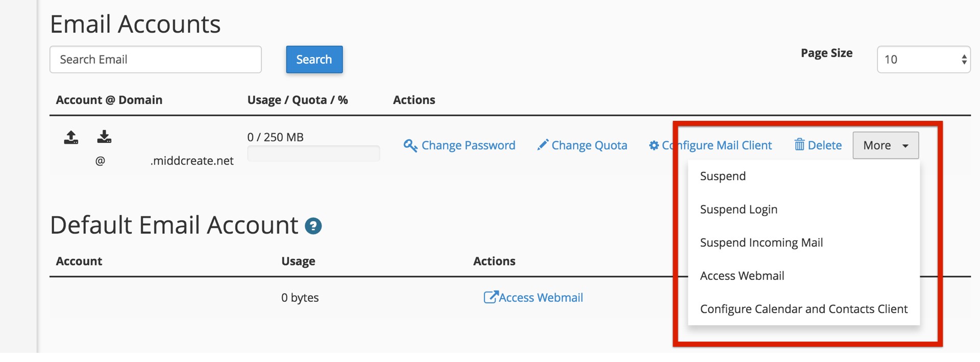Focus the Search Email input field
The image size is (980, 362).
156,60
